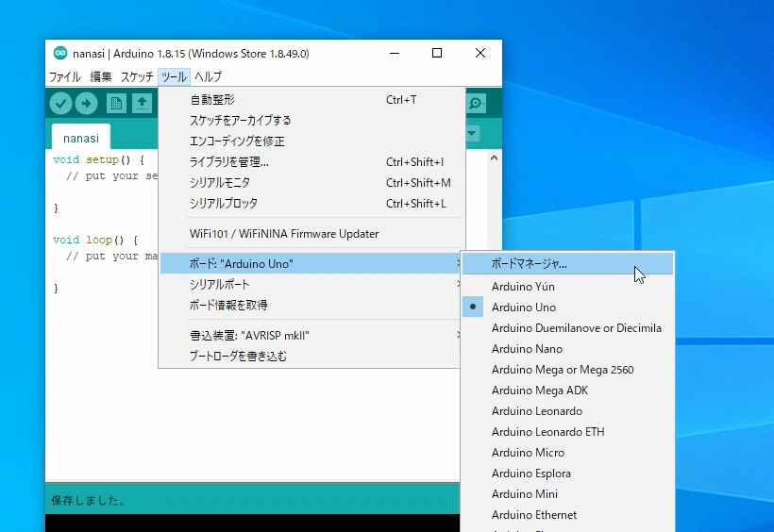Click the Open sketch up-arrow icon

pos(143,104)
